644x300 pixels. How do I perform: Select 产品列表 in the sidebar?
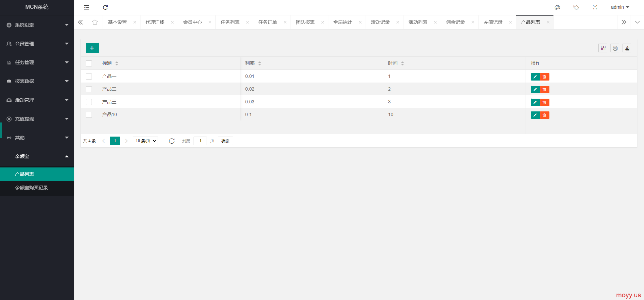(x=37, y=174)
